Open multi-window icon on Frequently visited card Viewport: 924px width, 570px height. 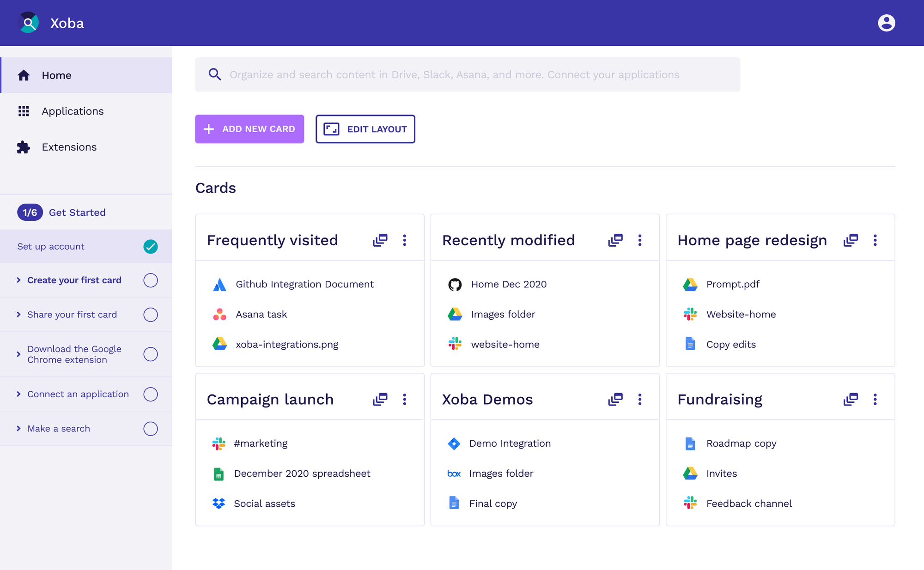click(x=380, y=240)
